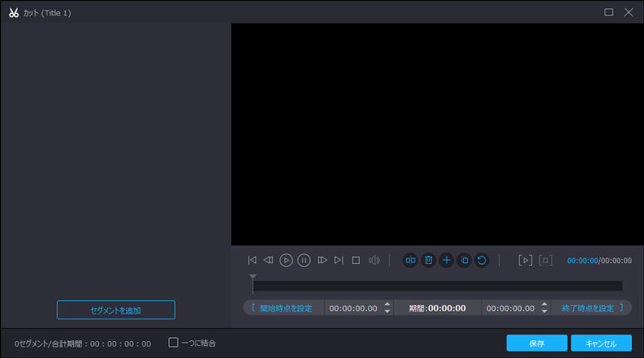
Task: Maximize the カット window
Action: tap(609, 12)
